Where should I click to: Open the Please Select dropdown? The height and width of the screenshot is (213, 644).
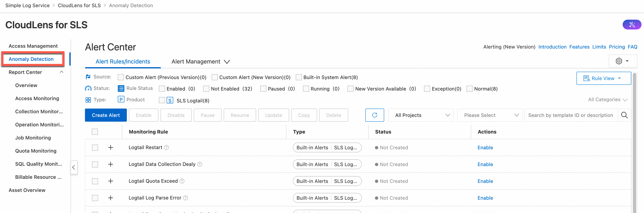[x=490, y=115]
